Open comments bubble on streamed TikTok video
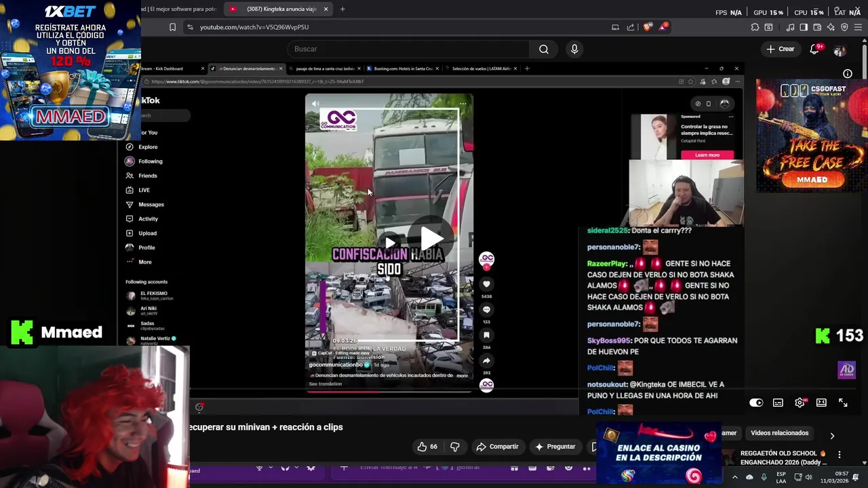Image resolution: width=868 pixels, height=488 pixels. click(x=486, y=310)
